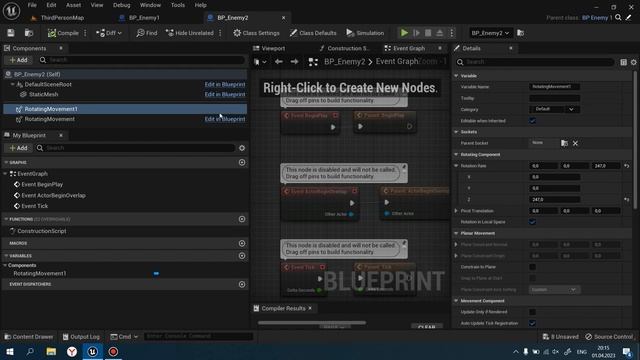Add a new graph with plus icon

pyautogui.click(x=242, y=162)
